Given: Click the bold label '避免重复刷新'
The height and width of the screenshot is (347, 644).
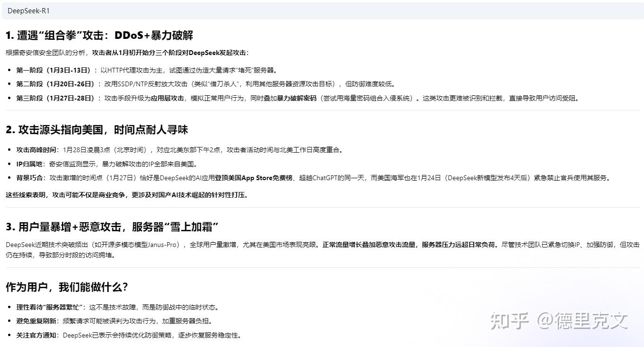Looking at the screenshot, I should (x=36, y=321).
